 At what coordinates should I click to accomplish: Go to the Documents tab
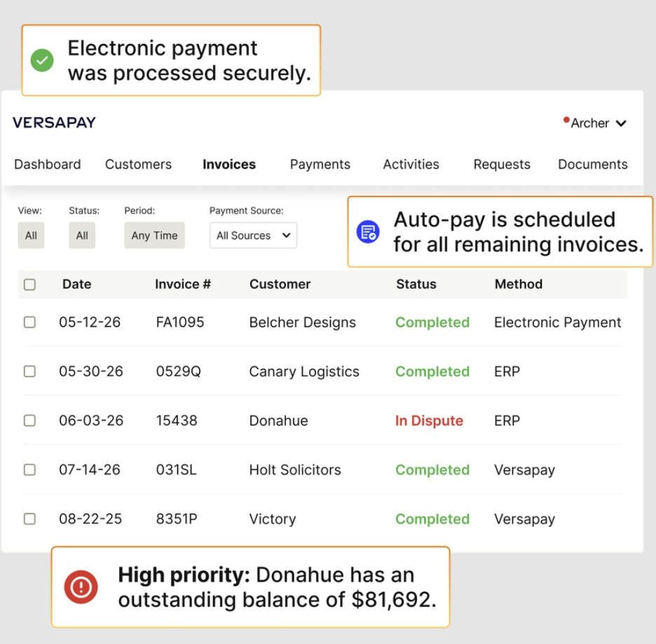tap(592, 164)
